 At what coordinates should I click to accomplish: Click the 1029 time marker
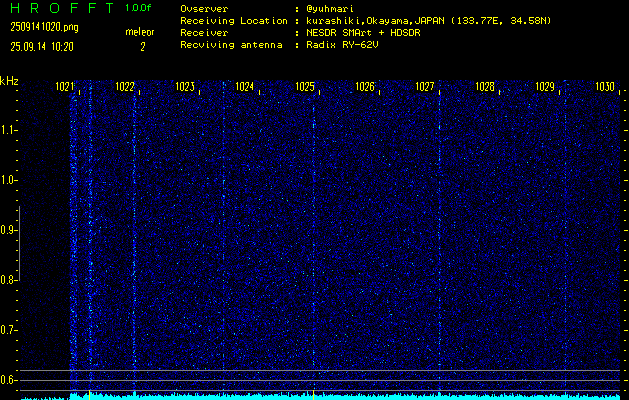click(545, 87)
